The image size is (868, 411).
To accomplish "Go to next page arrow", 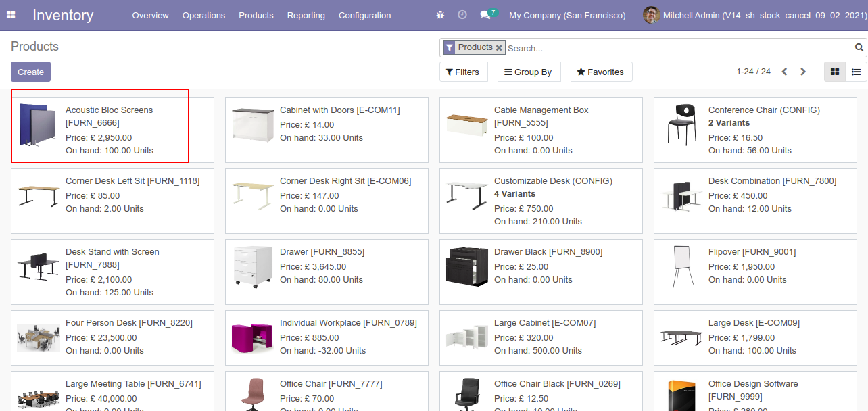I will point(803,72).
